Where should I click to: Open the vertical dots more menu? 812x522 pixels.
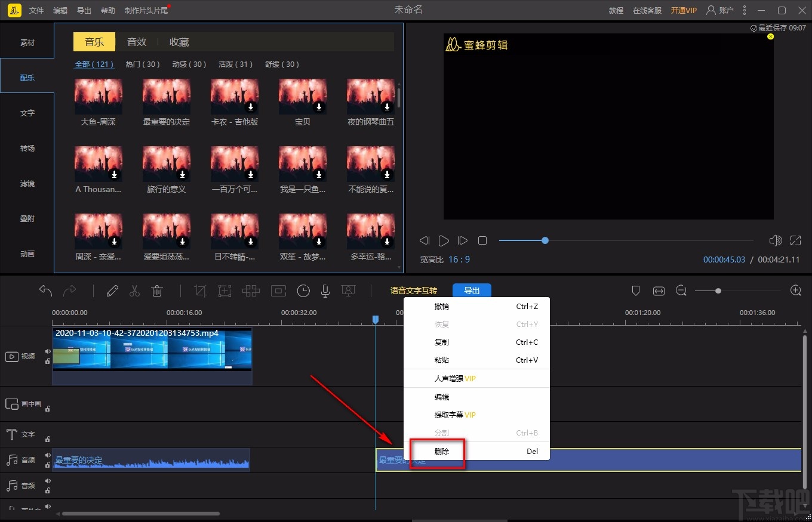click(745, 10)
